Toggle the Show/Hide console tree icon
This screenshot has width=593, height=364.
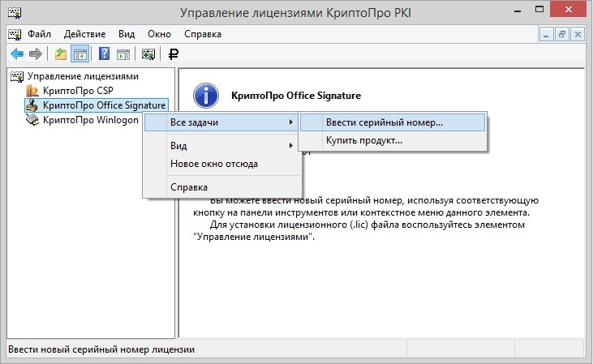tap(79, 54)
